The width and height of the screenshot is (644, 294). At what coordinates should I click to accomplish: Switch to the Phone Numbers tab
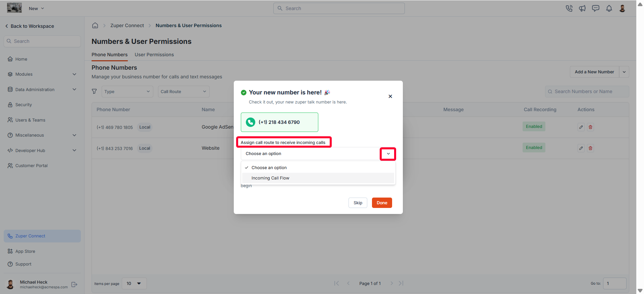pyautogui.click(x=110, y=55)
